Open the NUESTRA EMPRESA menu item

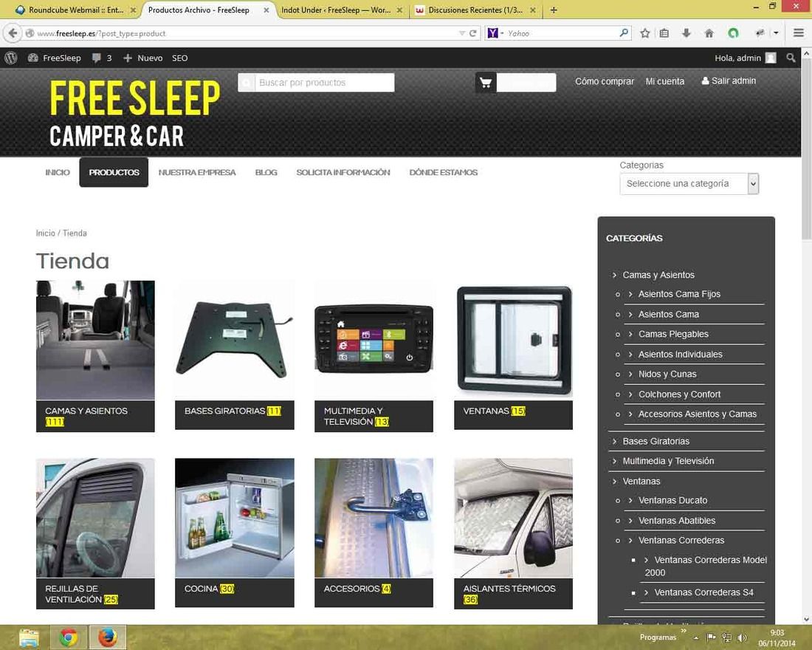point(197,172)
